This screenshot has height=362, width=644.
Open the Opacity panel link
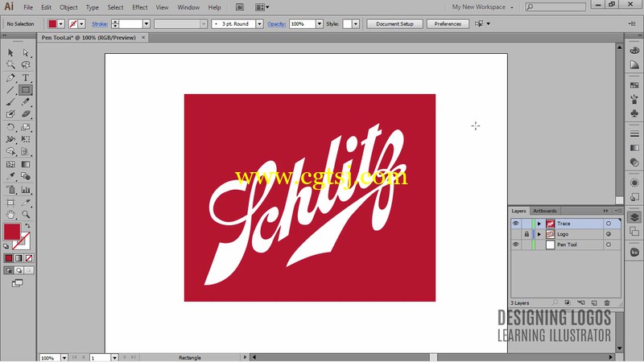(x=276, y=24)
